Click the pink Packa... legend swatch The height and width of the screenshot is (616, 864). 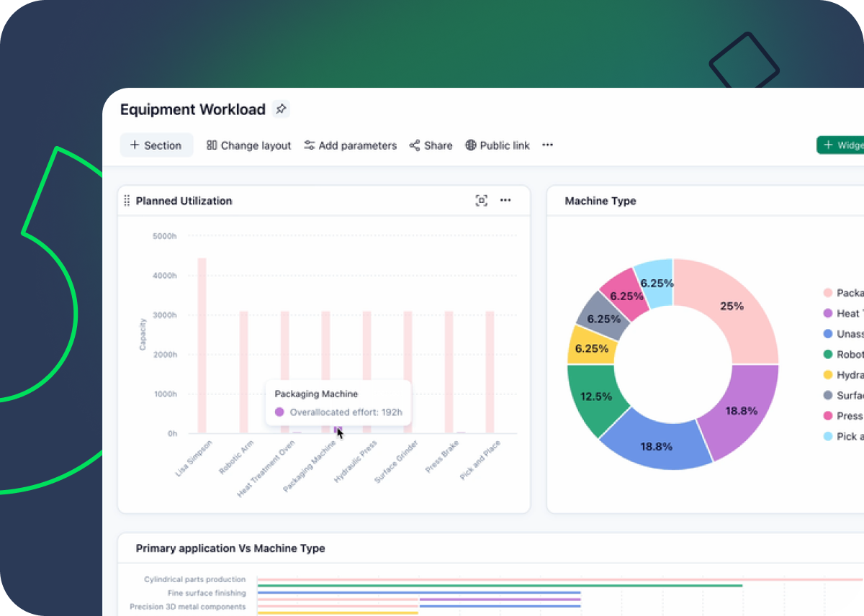(x=827, y=293)
